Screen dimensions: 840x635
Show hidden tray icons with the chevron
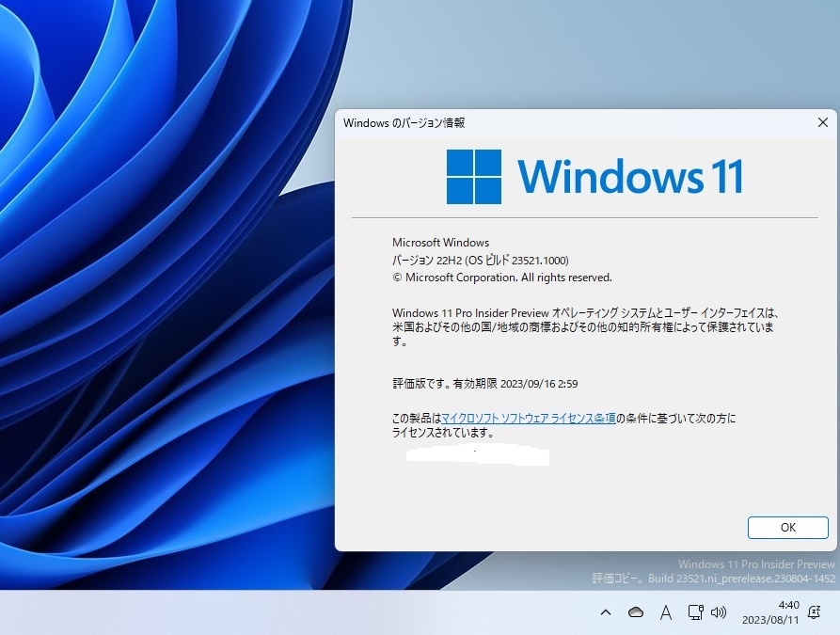(606, 612)
